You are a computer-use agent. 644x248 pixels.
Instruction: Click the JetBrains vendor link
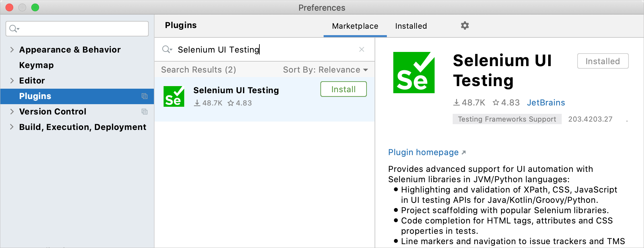coord(546,103)
